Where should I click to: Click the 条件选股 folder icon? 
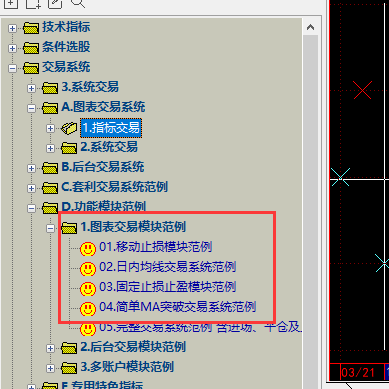pyautogui.click(x=31, y=48)
